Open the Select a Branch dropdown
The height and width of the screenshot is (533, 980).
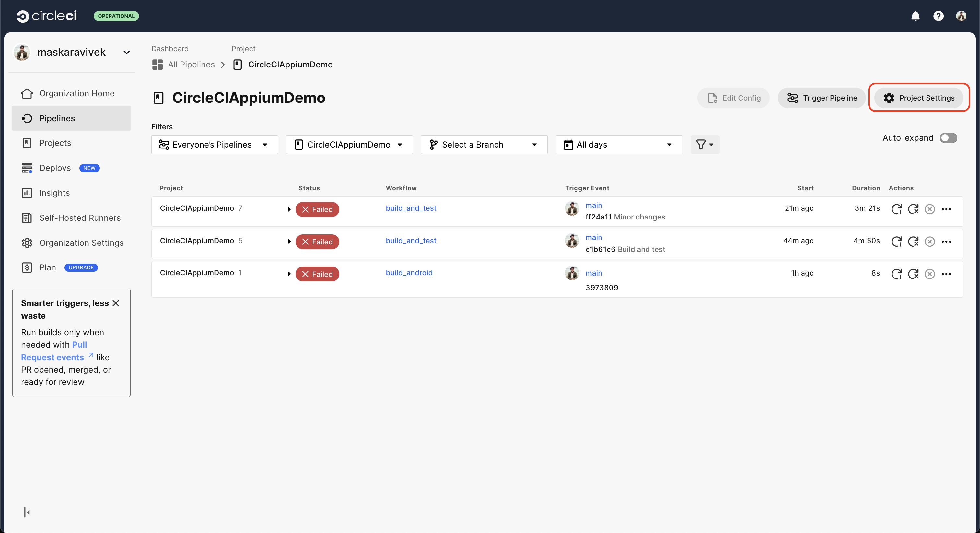point(484,145)
